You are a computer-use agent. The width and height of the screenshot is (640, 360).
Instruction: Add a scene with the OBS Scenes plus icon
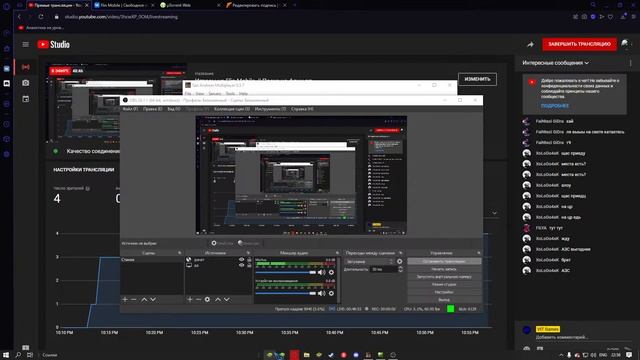coord(125,300)
